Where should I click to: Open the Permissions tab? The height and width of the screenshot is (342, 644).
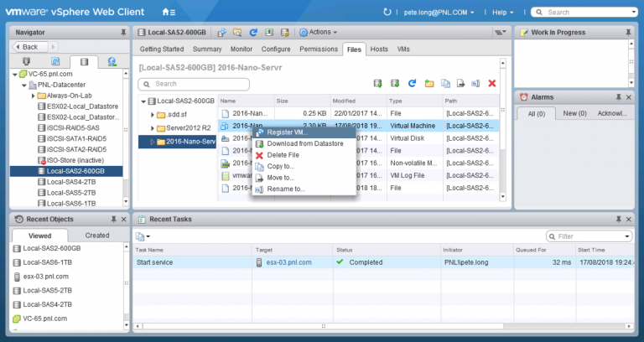click(x=319, y=49)
